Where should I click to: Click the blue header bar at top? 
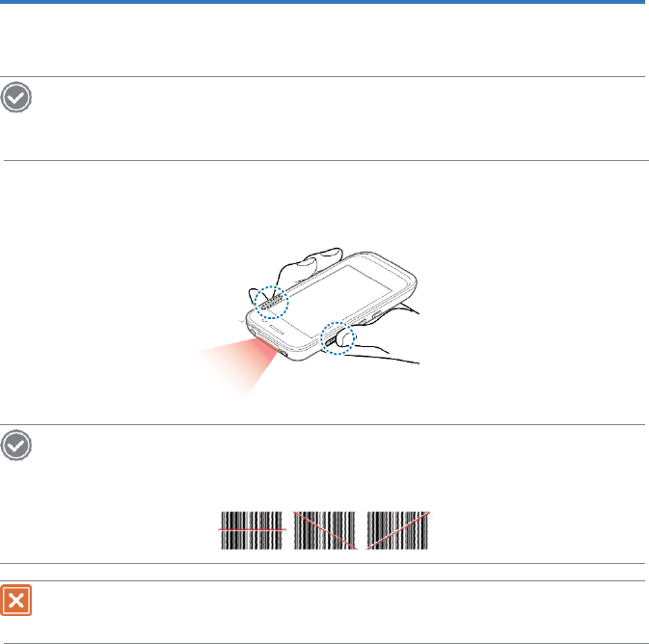pyautogui.click(x=324, y=2)
